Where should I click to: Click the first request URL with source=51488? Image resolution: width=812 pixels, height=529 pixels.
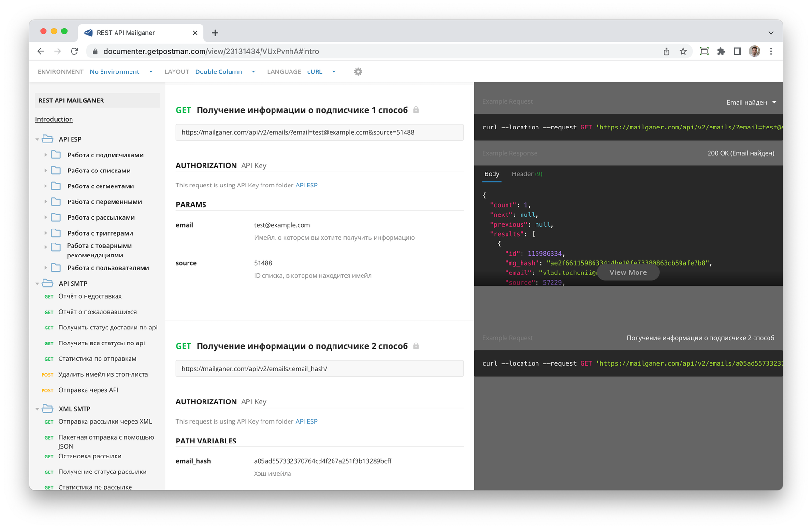point(319,132)
